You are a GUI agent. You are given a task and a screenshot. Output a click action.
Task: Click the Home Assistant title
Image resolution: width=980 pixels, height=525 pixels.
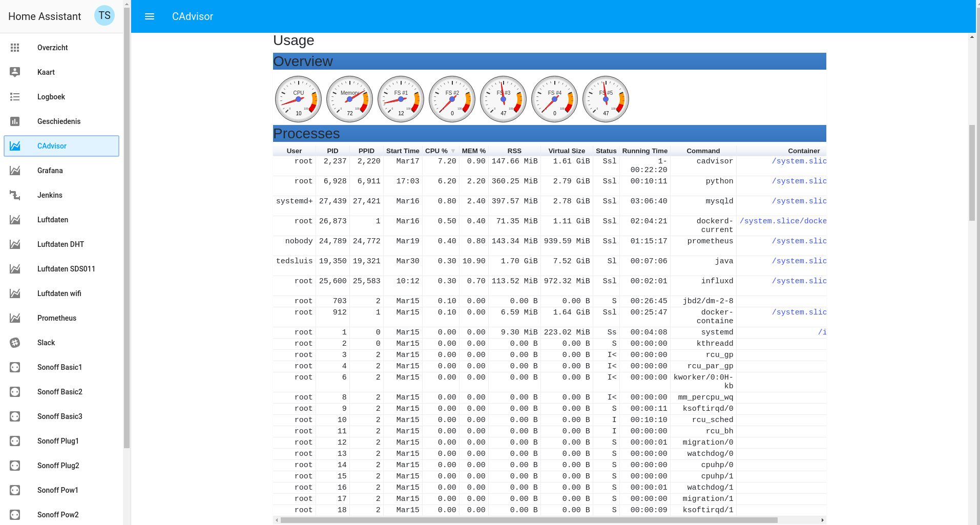click(x=45, y=16)
